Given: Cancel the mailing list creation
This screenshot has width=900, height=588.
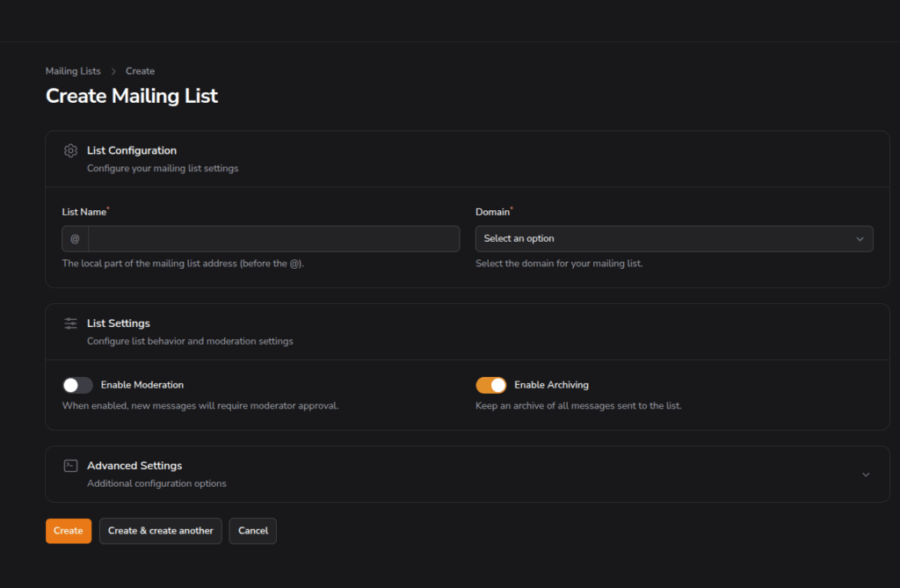Looking at the screenshot, I should (x=252, y=531).
